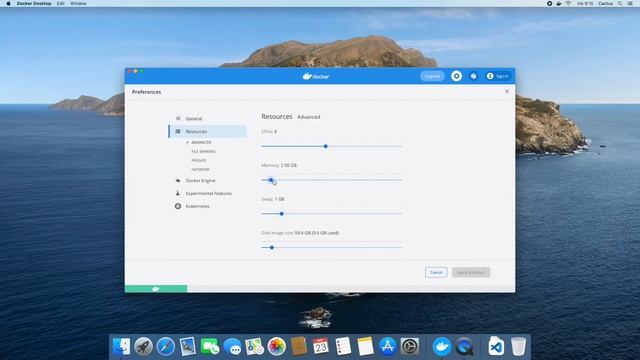The height and width of the screenshot is (360, 640).
Task: Open the Docker settings gear icon
Action: click(456, 76)
